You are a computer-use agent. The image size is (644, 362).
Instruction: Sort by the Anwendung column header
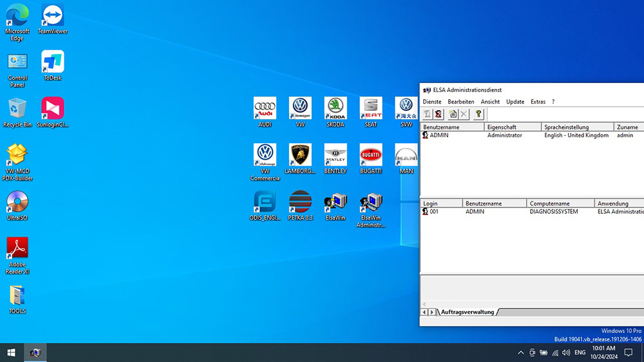(x=620, y=204)
